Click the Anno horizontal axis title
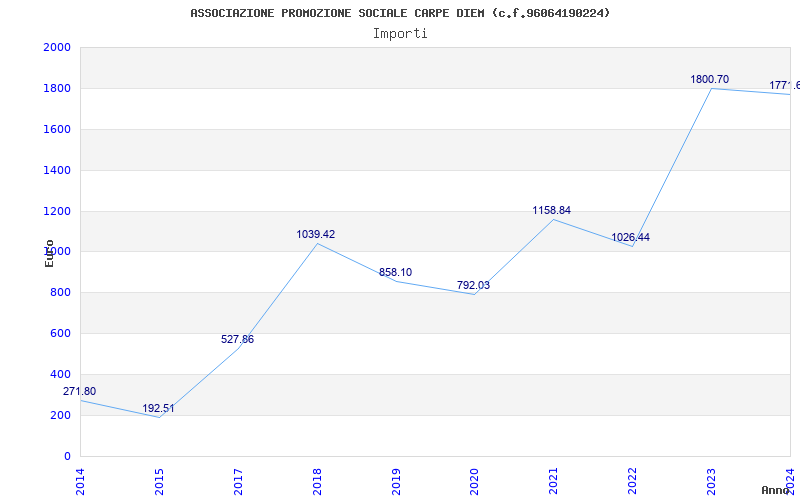 [x=776, y=490]
